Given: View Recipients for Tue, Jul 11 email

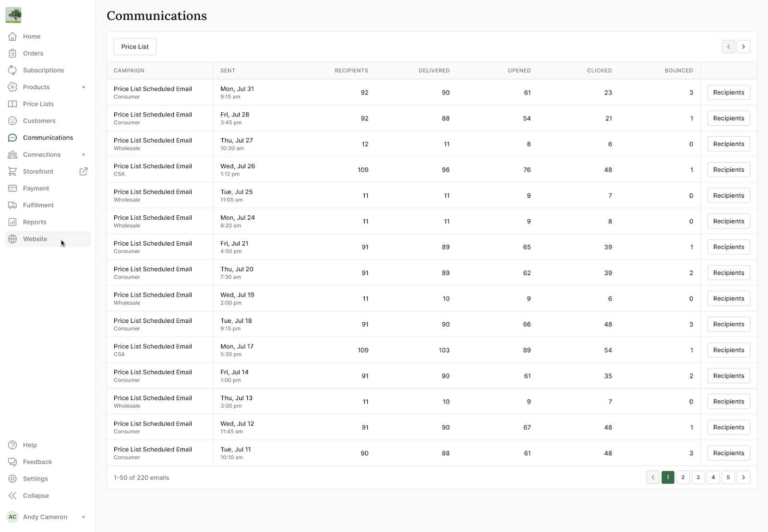Looking at the screenshot, I should tap(729, 453).
